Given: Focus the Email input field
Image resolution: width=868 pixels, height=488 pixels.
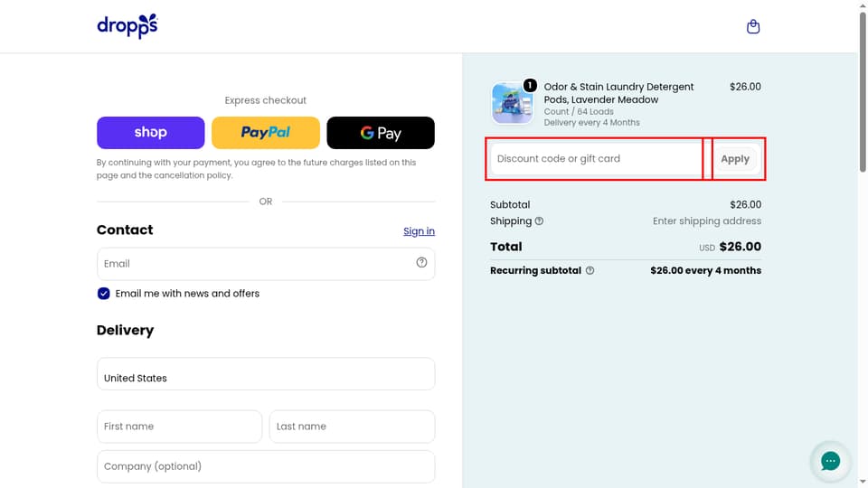Looking at the screenshot, I should pos(266,263).
